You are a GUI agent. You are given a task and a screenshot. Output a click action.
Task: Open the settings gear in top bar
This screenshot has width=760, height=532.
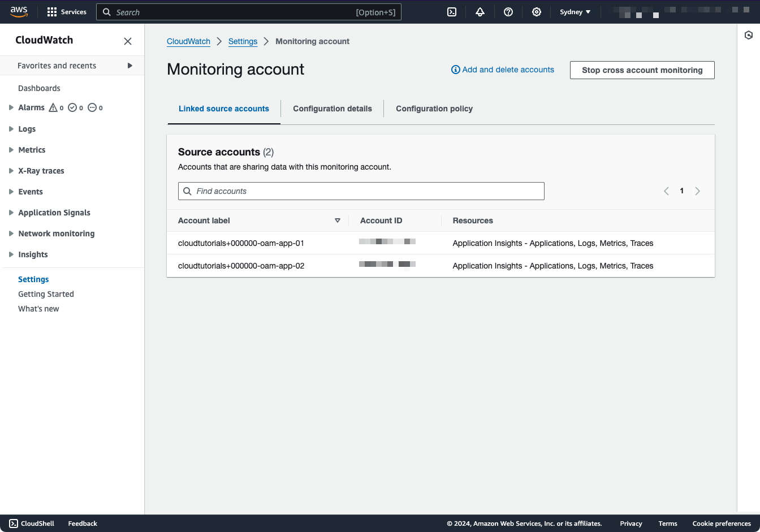pyautogui.click(x=537, y=12)
